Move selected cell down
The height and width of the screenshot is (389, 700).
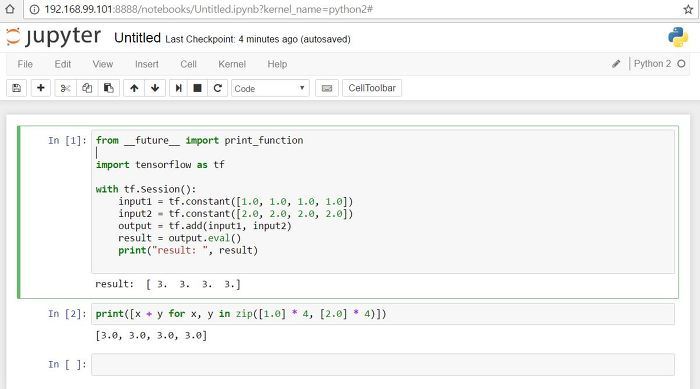click(x=155, y=88)
